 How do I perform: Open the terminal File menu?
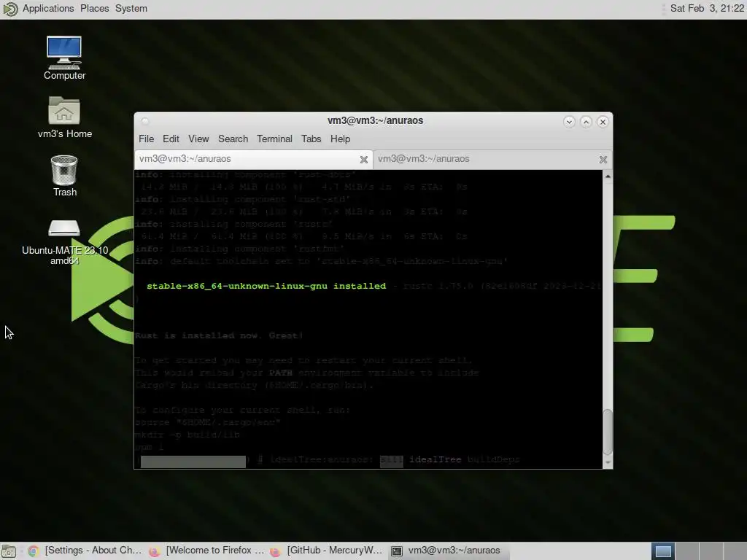tap(146, 139)
